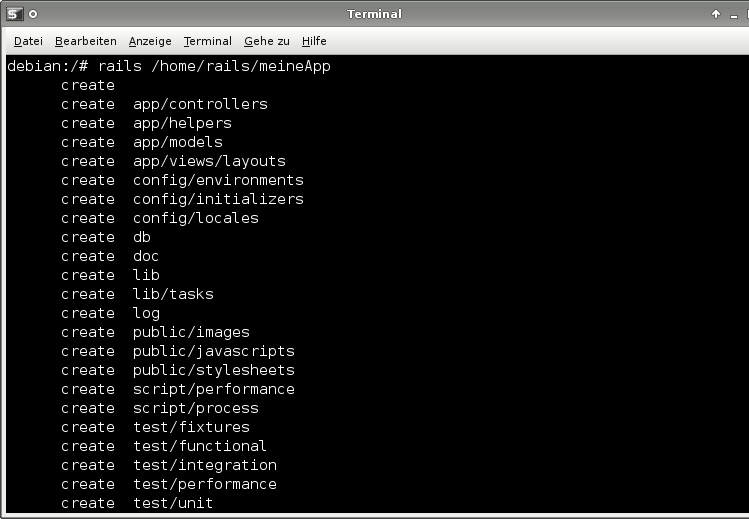Click the stick window circle icon

pos(33,14)
